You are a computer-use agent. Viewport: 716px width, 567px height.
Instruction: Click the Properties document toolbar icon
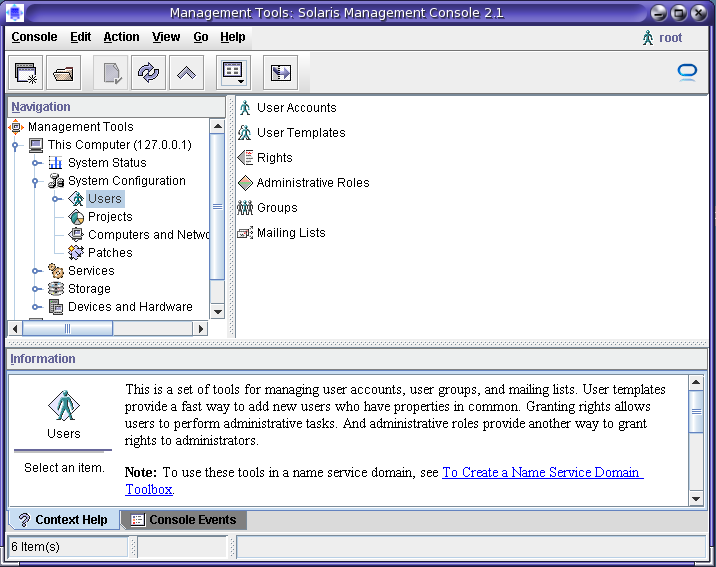tap(111, 73)
